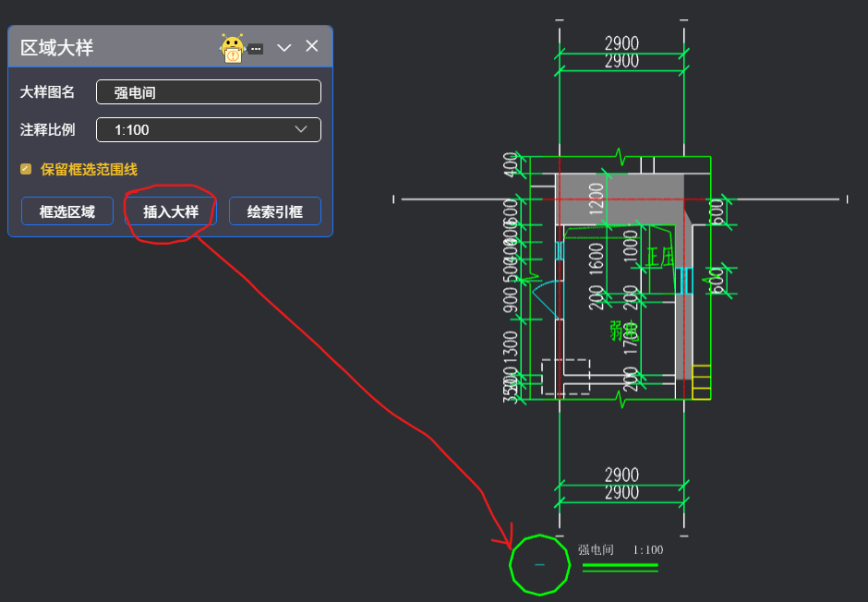Click the green double underline below the title
The height and width of the screenshot is (602, 868).
(x=620, y=567)
